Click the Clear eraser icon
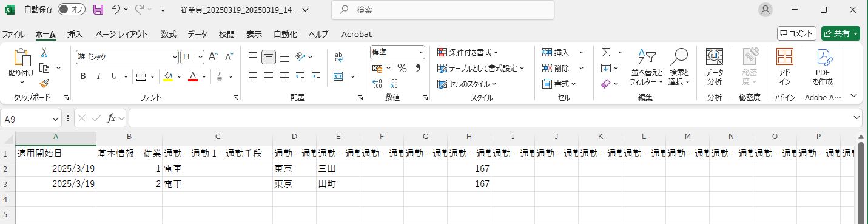 606,84
